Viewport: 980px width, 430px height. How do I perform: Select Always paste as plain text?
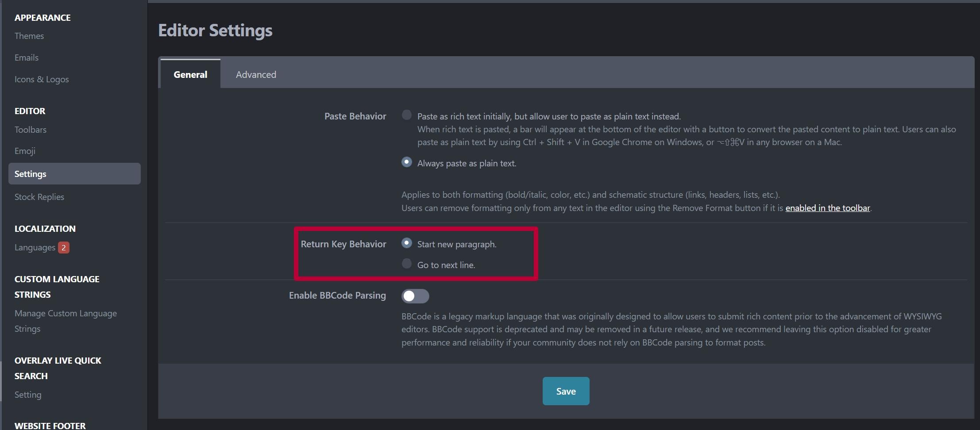click(x=406, y=162)
